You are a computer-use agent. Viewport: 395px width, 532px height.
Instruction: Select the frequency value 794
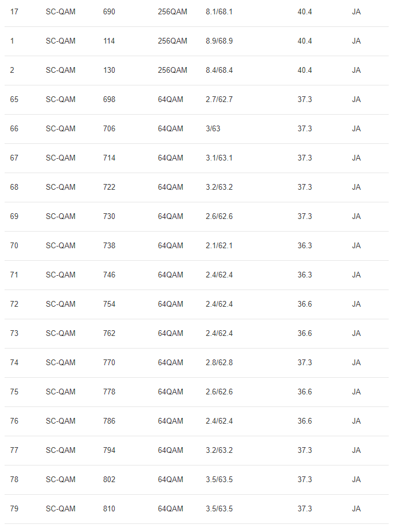pyautogui.click(x=109, y=450)
